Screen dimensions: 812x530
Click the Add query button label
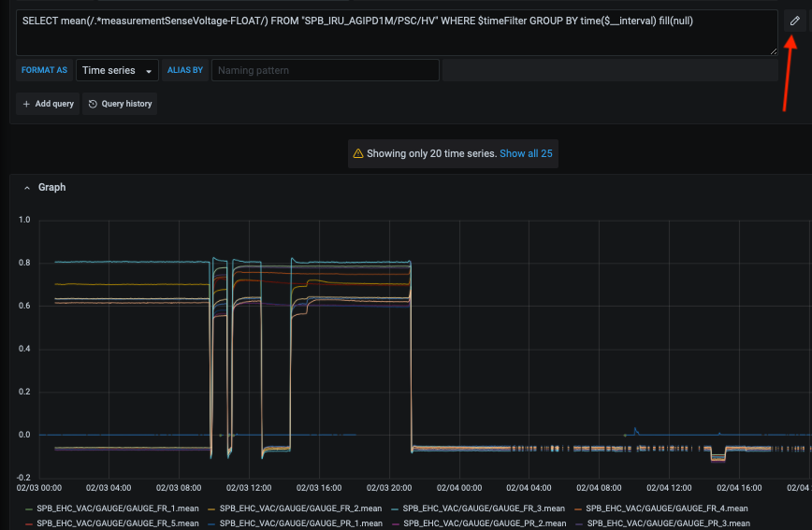tap(54, 104)
